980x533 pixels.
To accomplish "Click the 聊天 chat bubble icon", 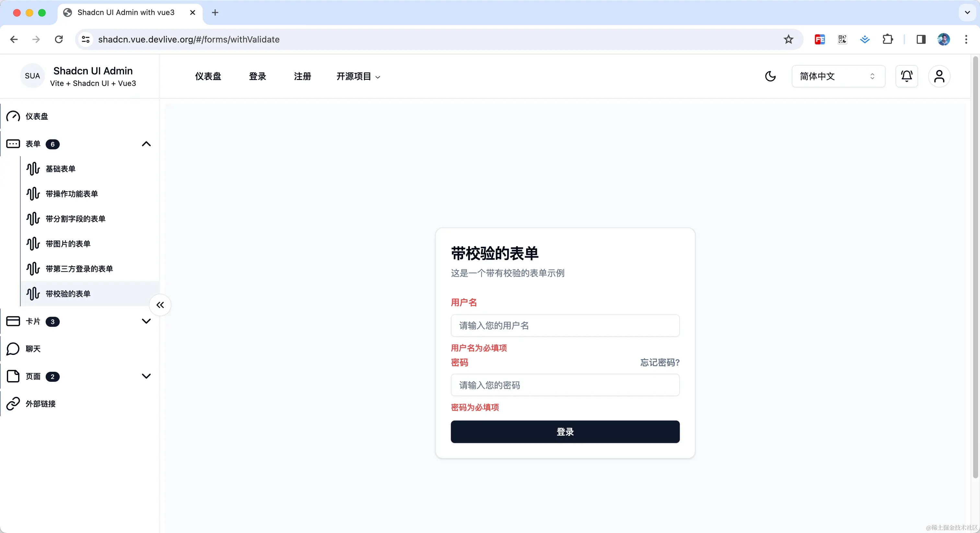I will click(x=13, y=349).
